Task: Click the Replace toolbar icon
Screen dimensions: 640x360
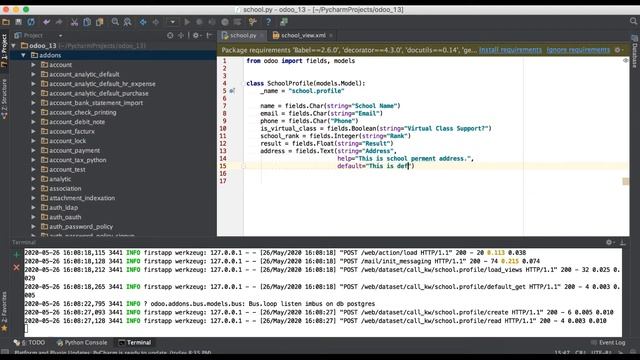Action: coord(127,22)
